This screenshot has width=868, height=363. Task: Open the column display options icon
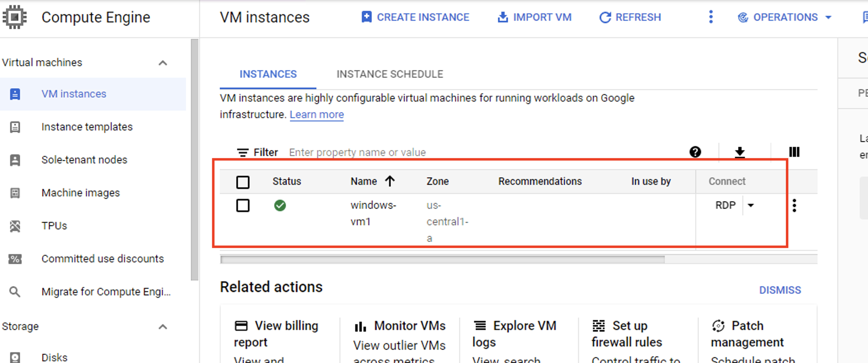pos(794,152)
